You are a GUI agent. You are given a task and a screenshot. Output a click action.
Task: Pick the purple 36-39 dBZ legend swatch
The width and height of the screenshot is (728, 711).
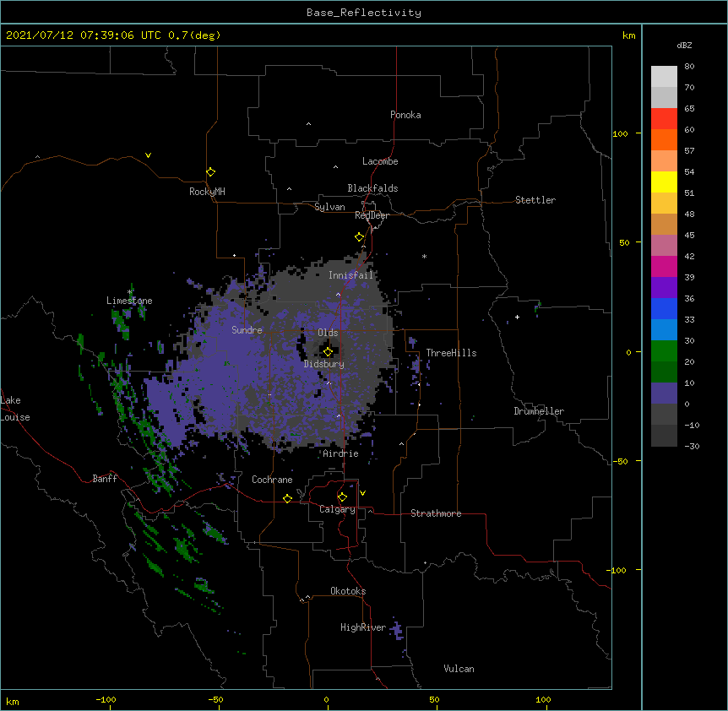coord(664,288)
